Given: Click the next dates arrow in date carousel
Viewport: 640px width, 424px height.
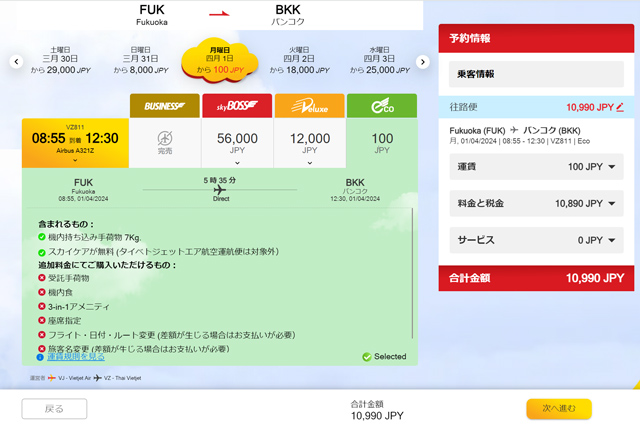Looking at the screenshot, I should coord(423,62).
